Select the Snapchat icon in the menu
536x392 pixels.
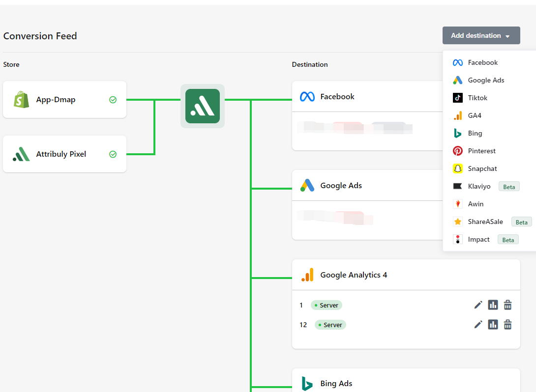click(x=458, y=168)
